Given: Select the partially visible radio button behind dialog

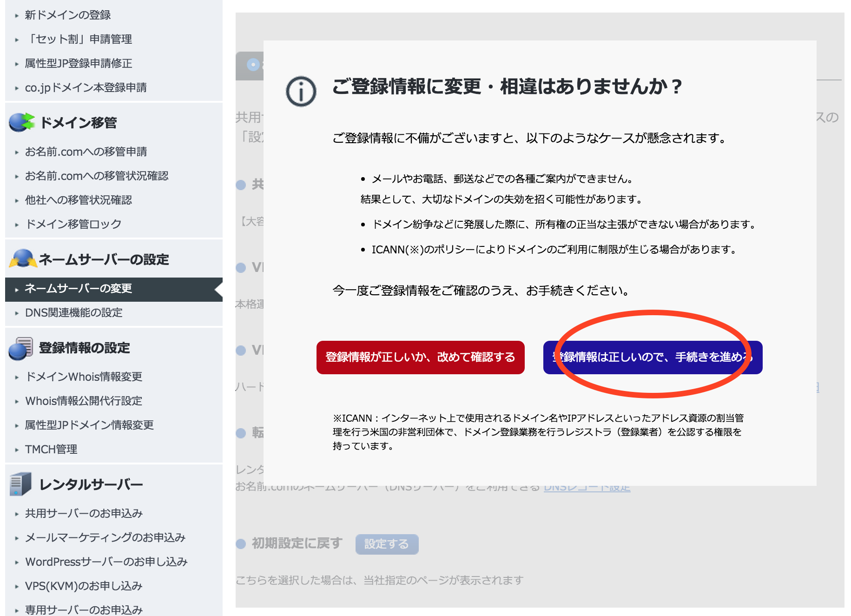Looking at the screenshot, I should 253,65.
